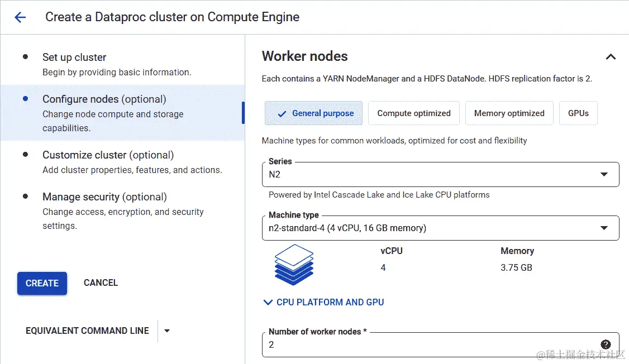
Task: Go back using the left arrow icon
Action: tap(20, 17)
